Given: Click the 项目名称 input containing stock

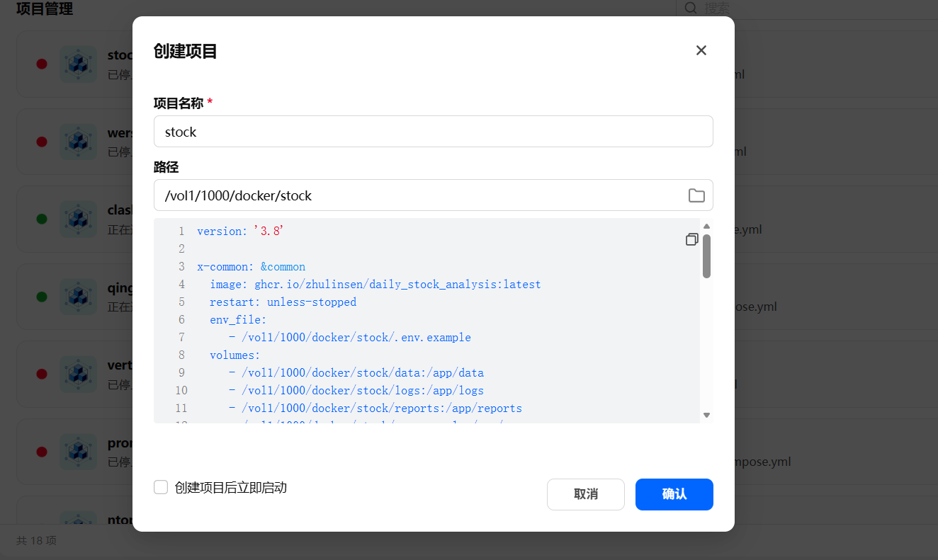Looking at the screenshot, I should [433, 132].
